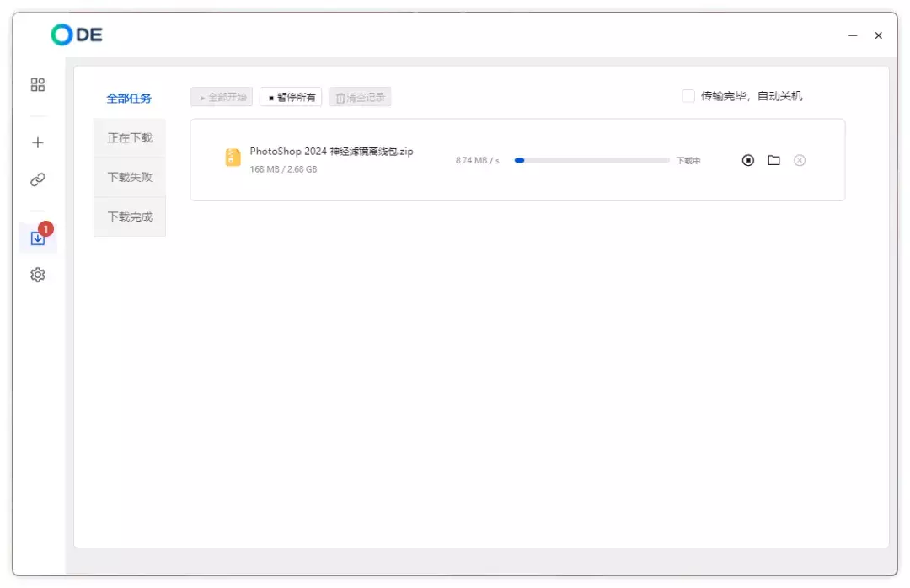The image size is (910, 588).
Task: Switch to the 下载失败 tab
Action: [x=130, y=177]
